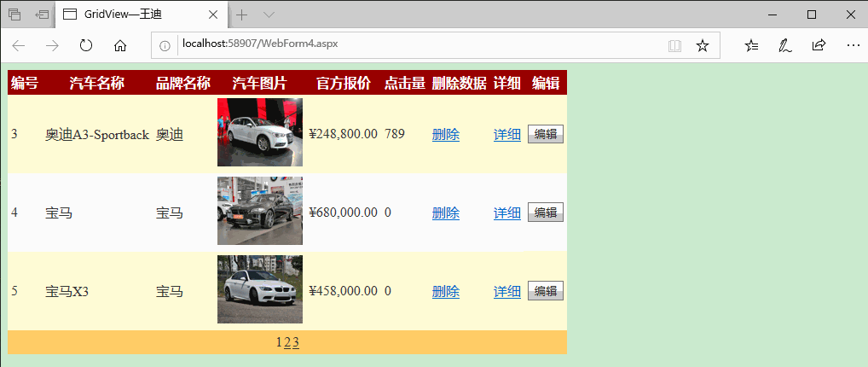
Task: Toggle Reading view book icon
Action: click(674, 45)
